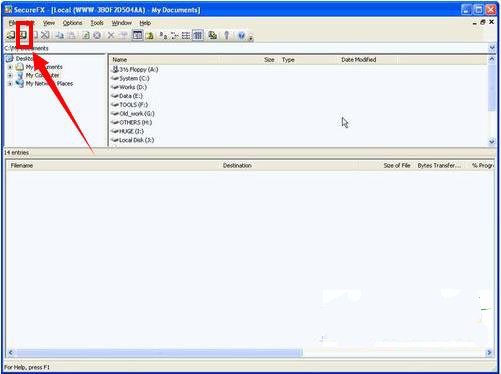Open the Tools menu
The image size is (501, 374).
tap(97, 23)
